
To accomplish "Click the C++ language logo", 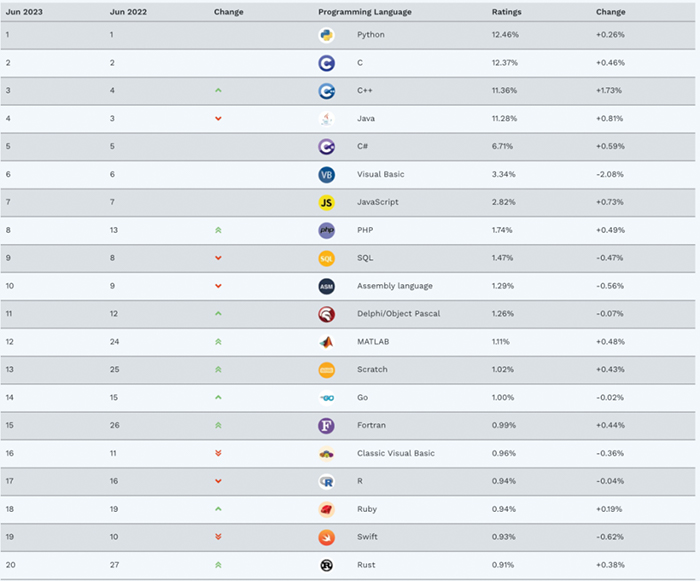I will 326,91.
